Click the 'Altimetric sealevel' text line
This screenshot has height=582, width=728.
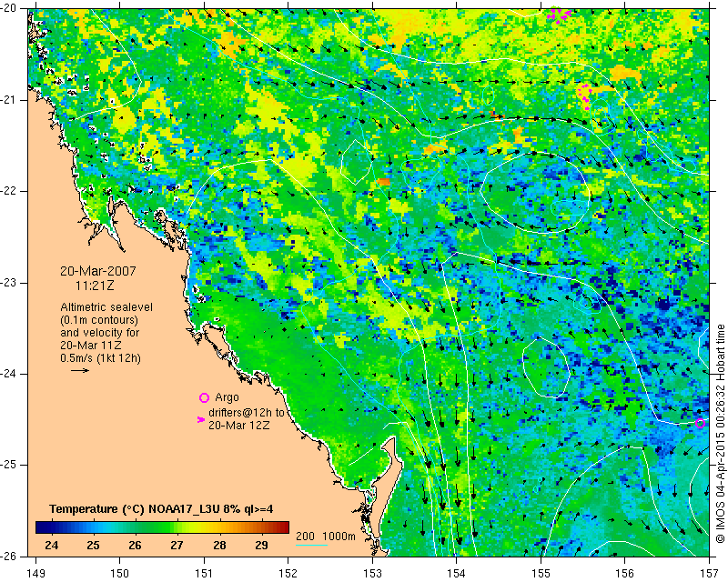(106, 307)
